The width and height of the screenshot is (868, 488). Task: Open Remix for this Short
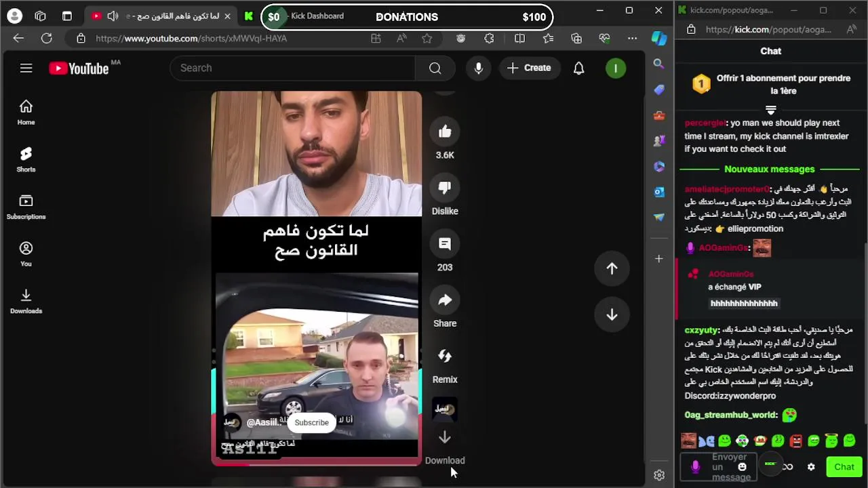[x=445, y=357]
